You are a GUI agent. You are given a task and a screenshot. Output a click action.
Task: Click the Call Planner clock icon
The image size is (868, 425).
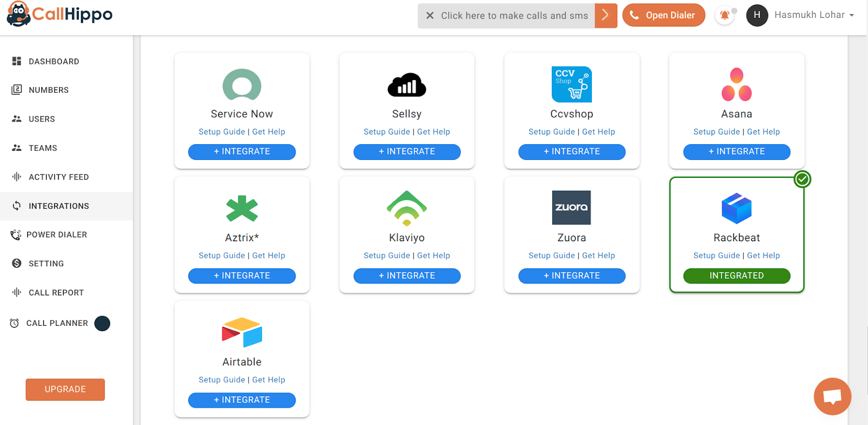[x=15, y=323]
